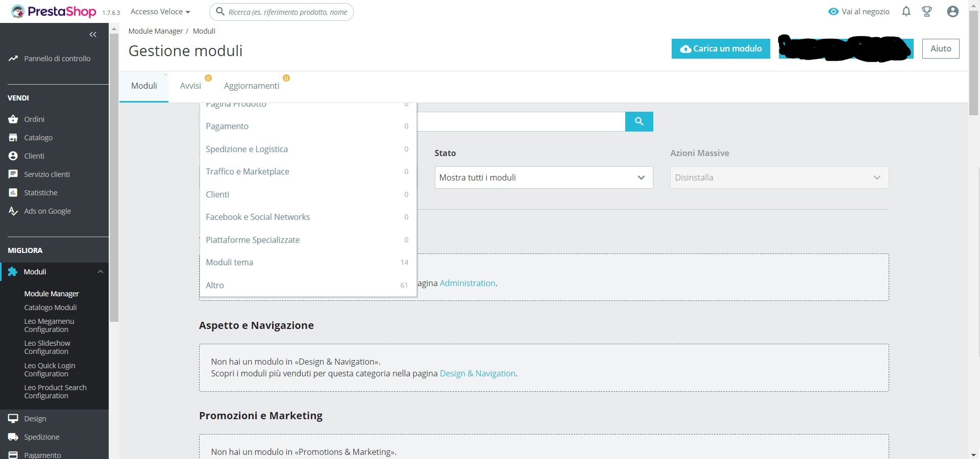Open user profile avatar icon
The height and width of the screenshot is (459, 980).
click(x=952, y=11)
